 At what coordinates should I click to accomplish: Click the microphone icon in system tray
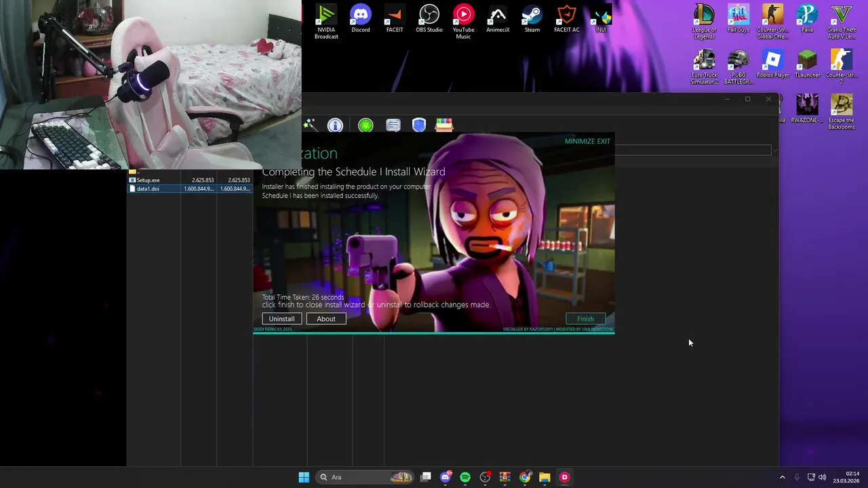click(x=797, y=477)
